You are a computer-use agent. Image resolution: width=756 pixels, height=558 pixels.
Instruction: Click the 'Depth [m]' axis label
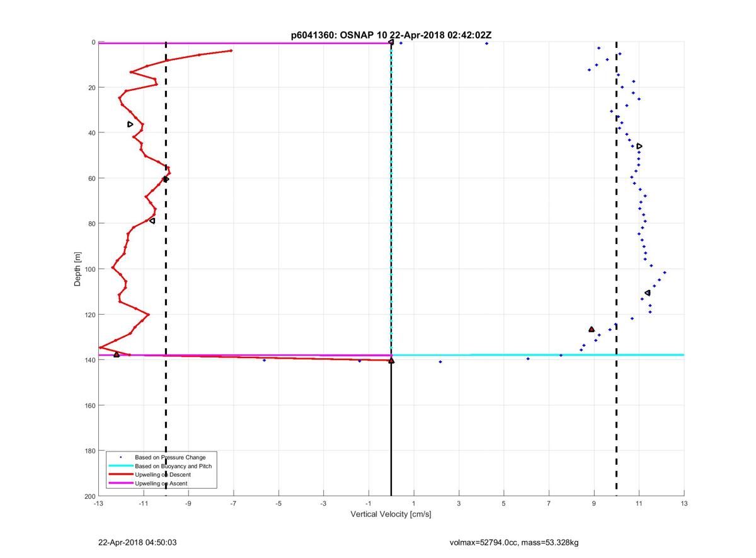(78, 269)
